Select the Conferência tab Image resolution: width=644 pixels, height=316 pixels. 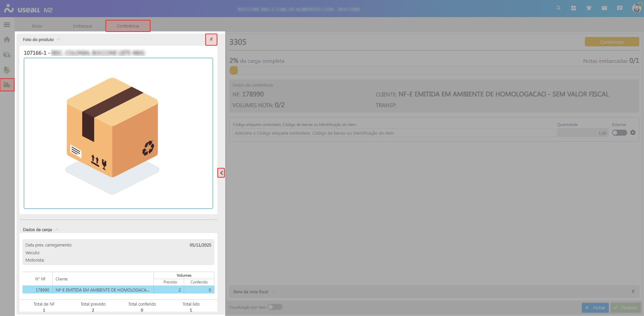tap(128, 26)
